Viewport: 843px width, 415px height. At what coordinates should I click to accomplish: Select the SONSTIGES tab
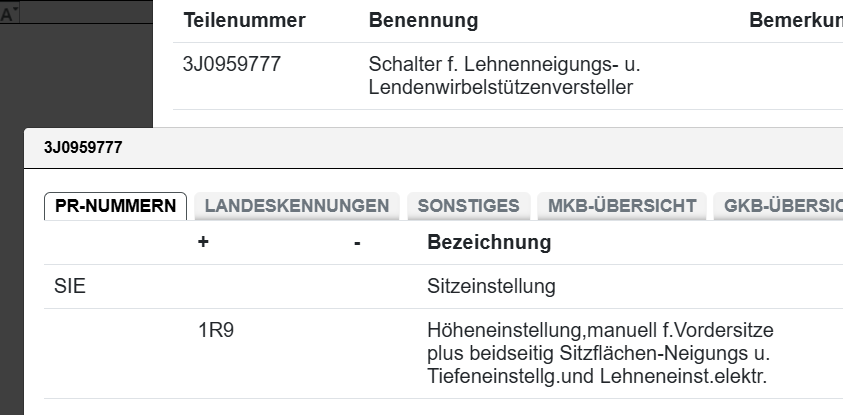(x=468, y=206)
